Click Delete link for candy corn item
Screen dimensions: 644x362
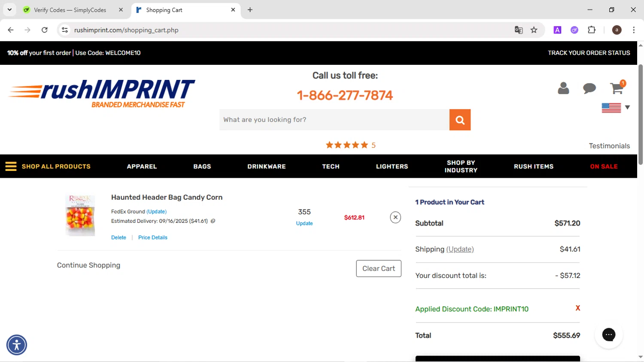[x=118, y=237]
